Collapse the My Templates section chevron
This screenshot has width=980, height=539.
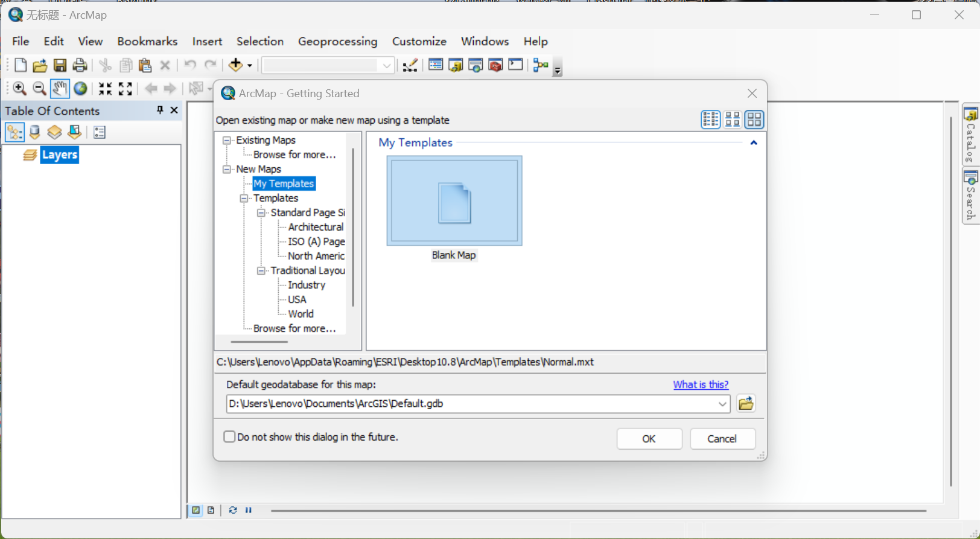[x=753, y=143]
